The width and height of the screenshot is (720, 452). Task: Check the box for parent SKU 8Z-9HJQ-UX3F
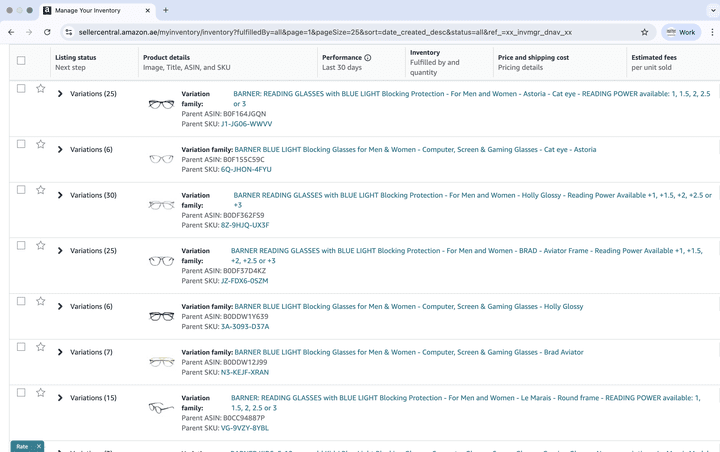click(21, 190)
